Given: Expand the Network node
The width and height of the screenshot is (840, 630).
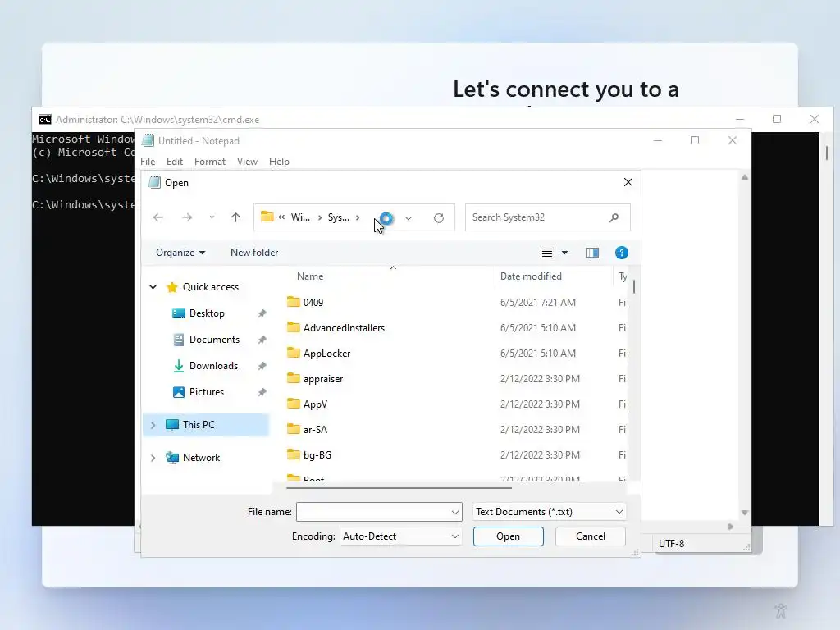Looking at the screenshot, I should coord(153,458).
